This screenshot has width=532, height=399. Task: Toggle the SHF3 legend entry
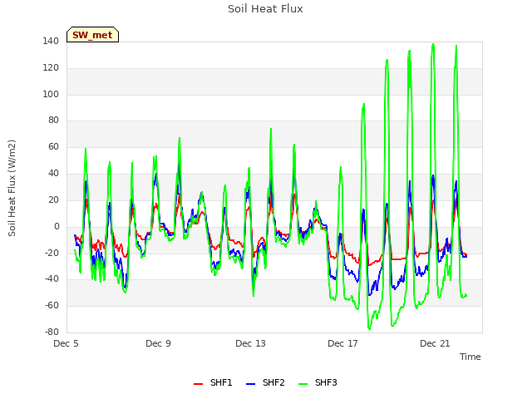click(318, 382)
